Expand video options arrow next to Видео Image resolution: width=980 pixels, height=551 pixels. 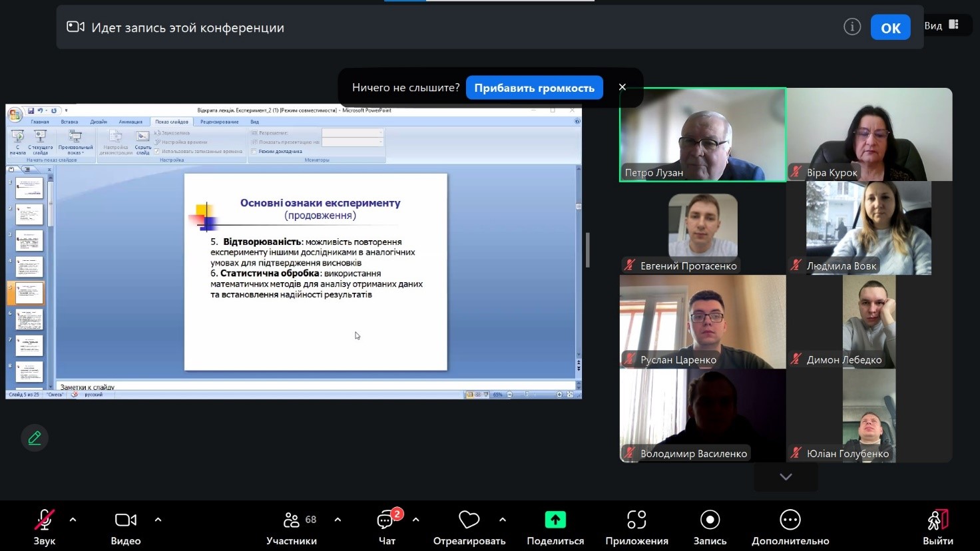click(x=158, y=520)
